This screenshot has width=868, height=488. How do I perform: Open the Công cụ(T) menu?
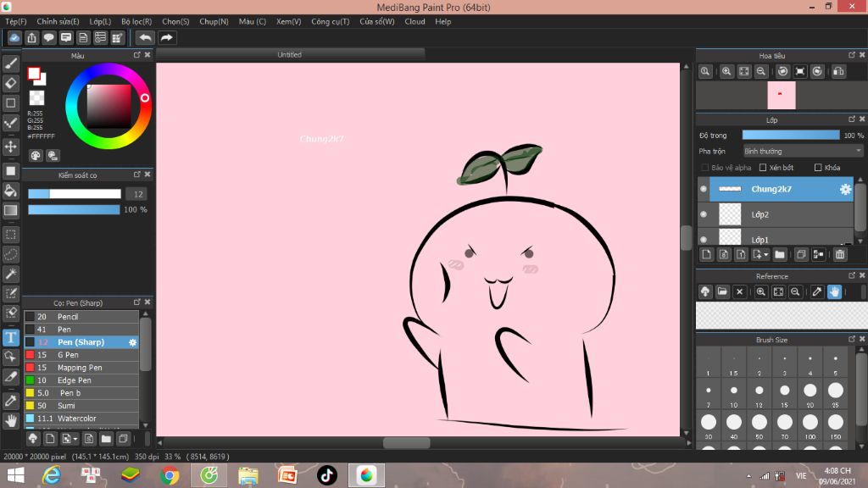tap(330, 21)
